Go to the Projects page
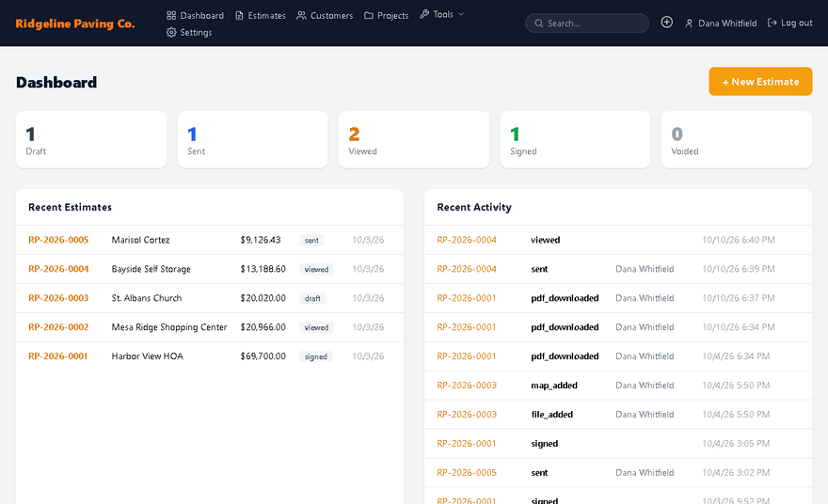 point(387,15)
